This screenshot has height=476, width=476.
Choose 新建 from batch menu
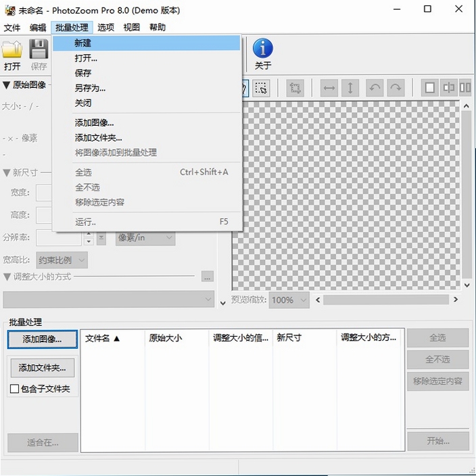[147, 43]
